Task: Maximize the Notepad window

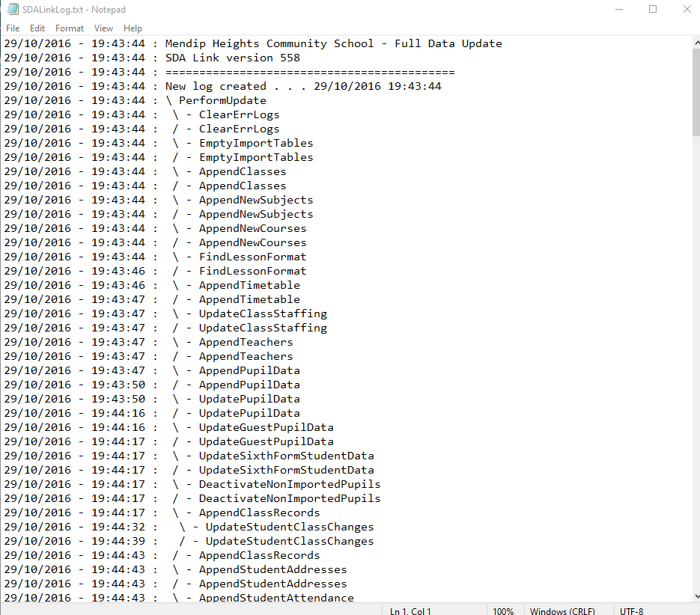Action: click(653, 10)
